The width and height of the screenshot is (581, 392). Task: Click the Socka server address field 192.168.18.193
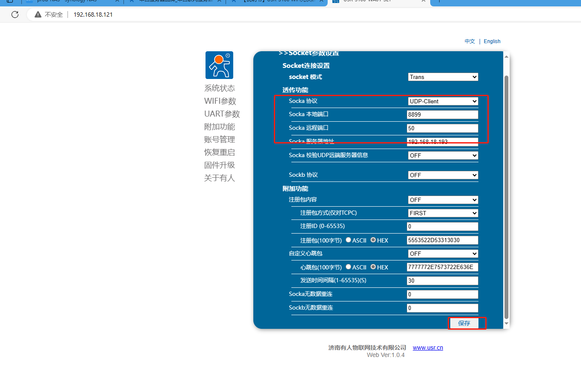(x=443, y=142)
